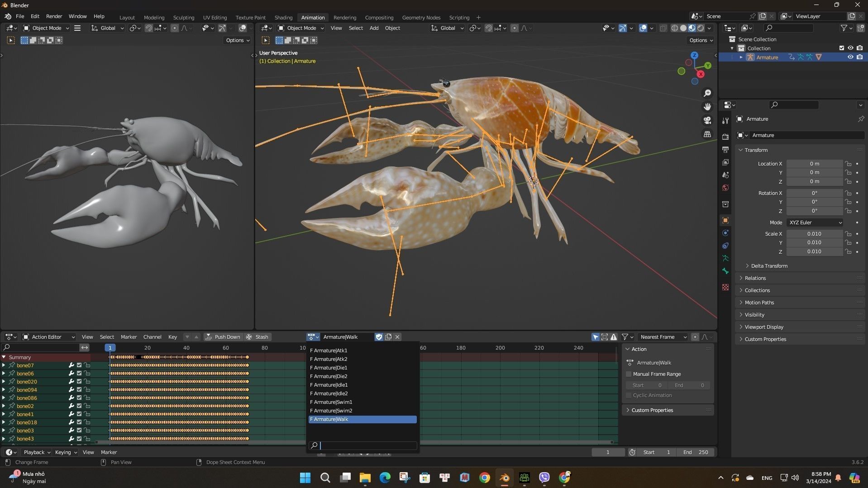Click the fake user shield for Armature|Walk

[x=379, y=337]
